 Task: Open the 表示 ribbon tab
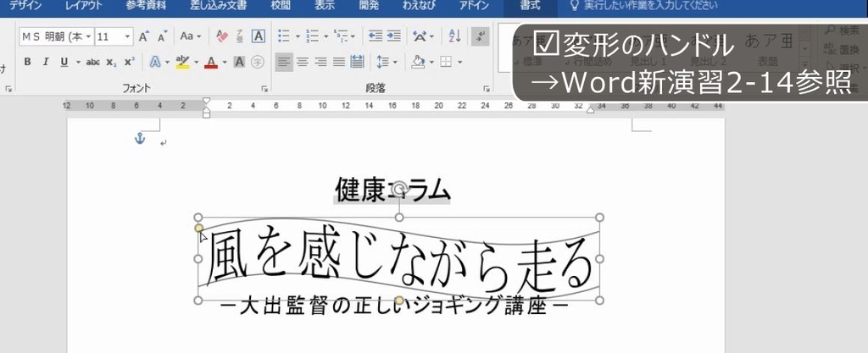[x=325, y=6]
